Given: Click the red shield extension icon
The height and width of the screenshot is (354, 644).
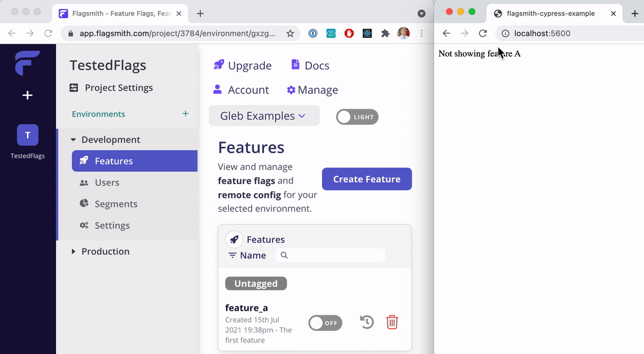Looking at the screenshot, I should [349, 33].
